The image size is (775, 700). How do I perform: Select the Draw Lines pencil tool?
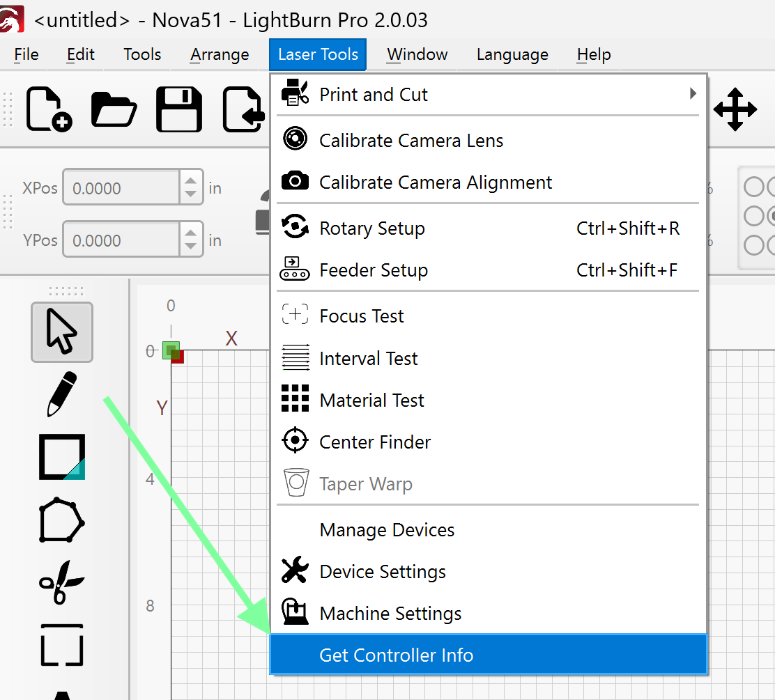(62, 394)
